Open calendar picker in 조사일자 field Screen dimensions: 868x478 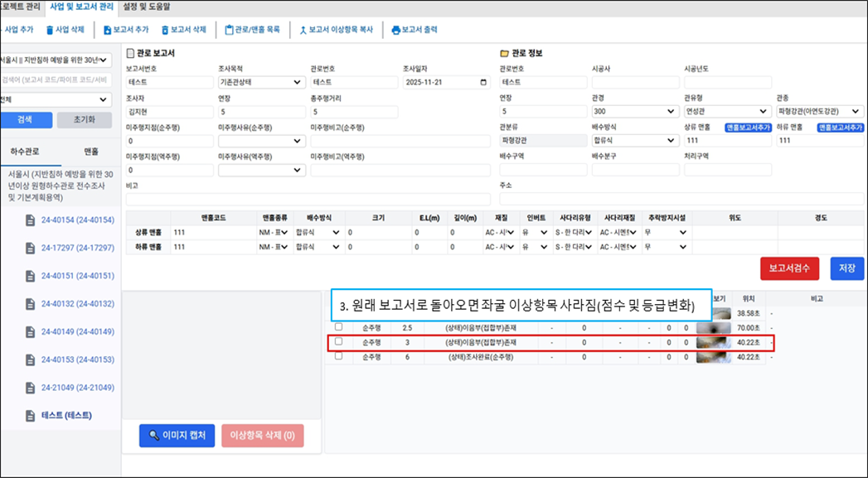click(x=483, y=82)
